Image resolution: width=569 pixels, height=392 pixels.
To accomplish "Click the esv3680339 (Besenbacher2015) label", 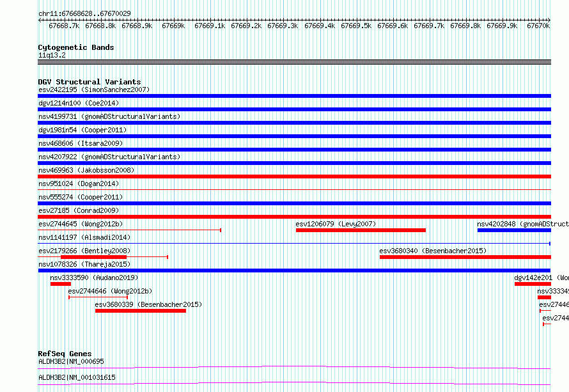I will point(148,304).
